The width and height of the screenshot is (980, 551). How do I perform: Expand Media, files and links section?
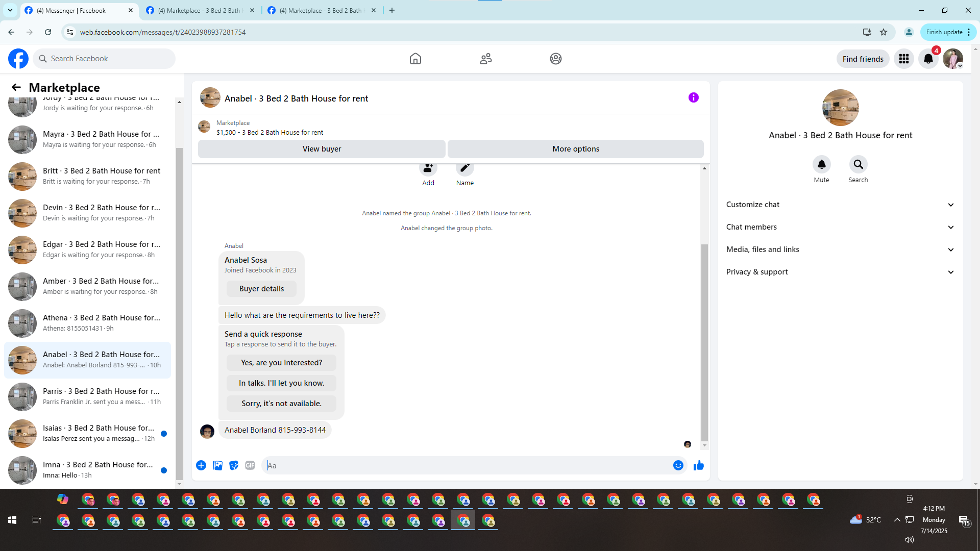[840, 249]
